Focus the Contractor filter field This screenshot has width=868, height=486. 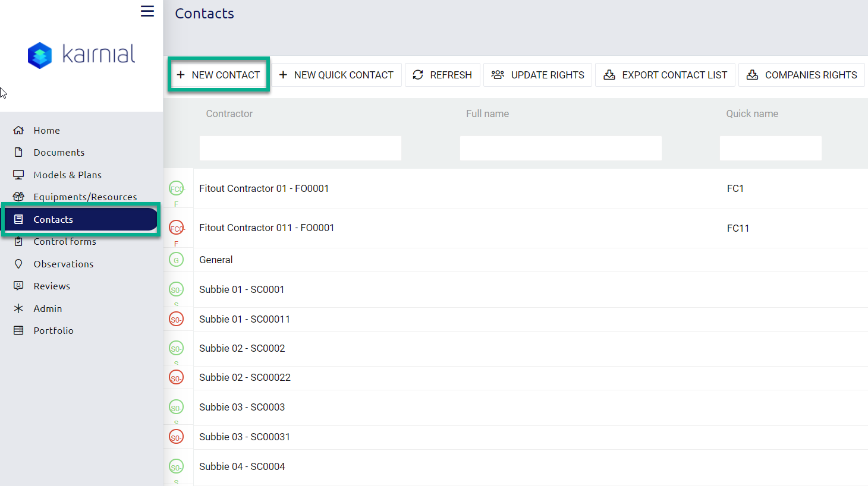(300, 148)
